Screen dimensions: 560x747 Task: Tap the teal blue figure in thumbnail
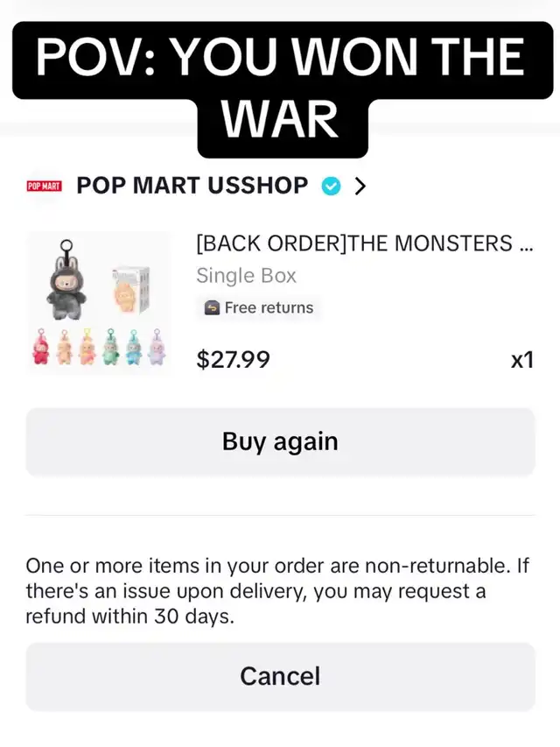point(134,348)
